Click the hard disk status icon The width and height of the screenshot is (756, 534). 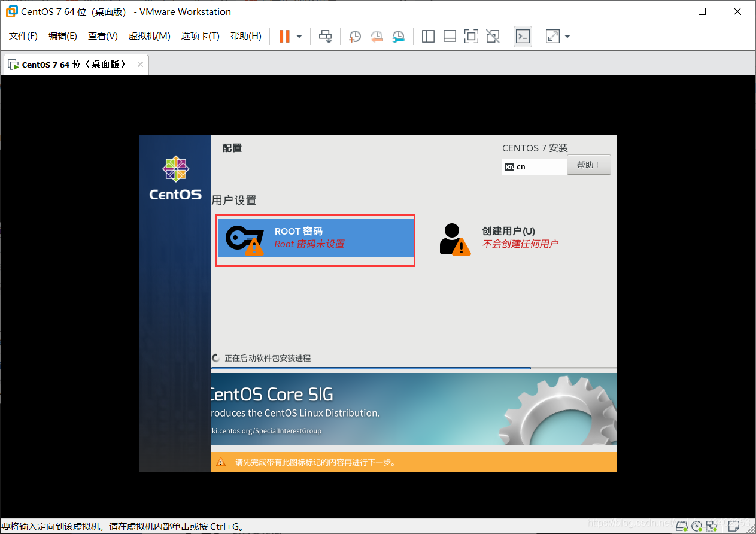click(x=682, y=526)
